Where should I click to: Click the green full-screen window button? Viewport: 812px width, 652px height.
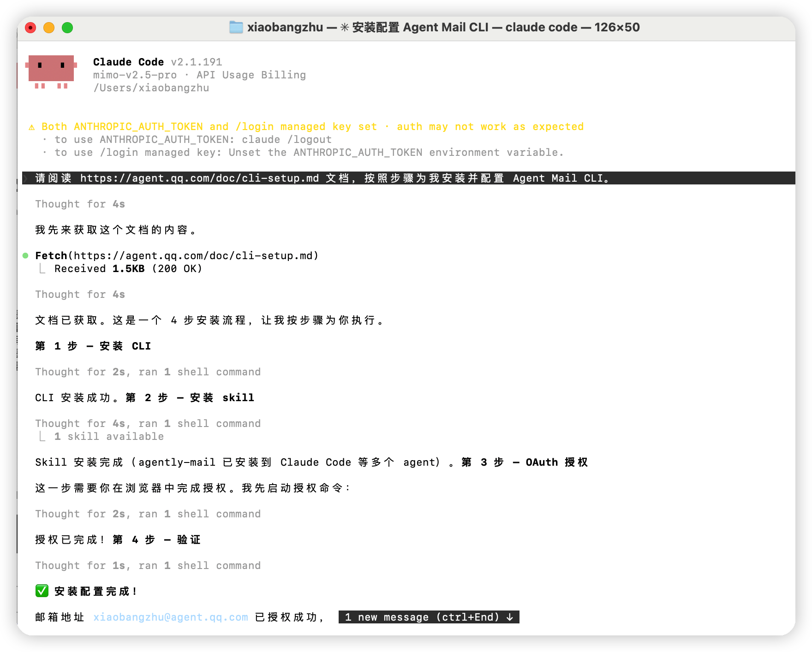coord(67,28)
